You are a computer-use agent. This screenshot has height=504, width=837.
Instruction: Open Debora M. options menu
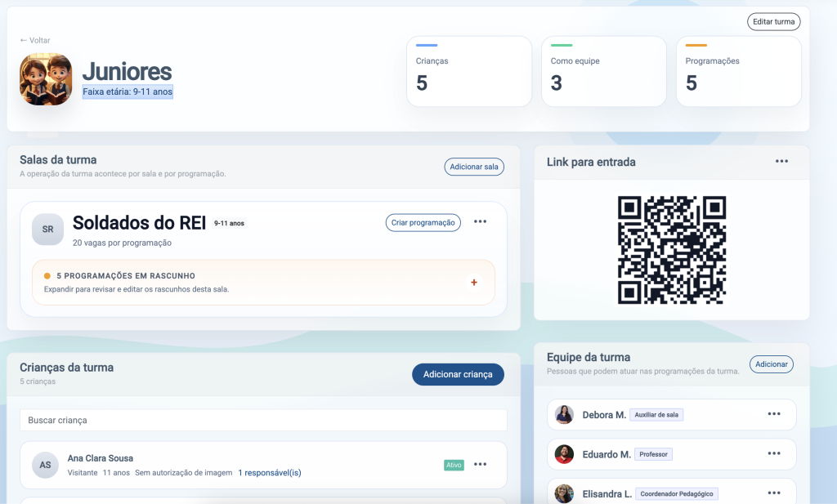pyautogui.click(x=773, y=414)
